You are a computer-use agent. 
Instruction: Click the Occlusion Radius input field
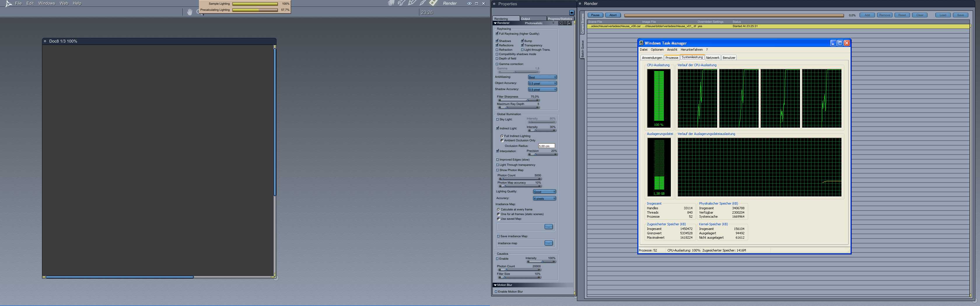pos(546,146)
